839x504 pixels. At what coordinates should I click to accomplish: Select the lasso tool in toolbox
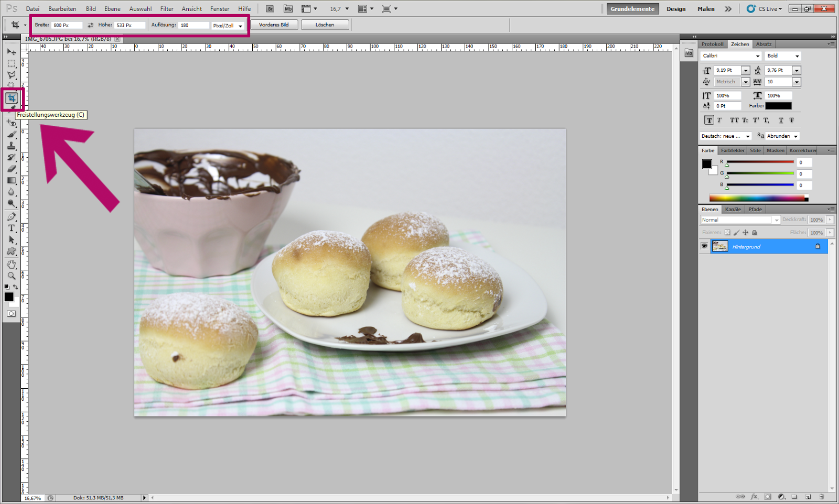tap(12, 75)
